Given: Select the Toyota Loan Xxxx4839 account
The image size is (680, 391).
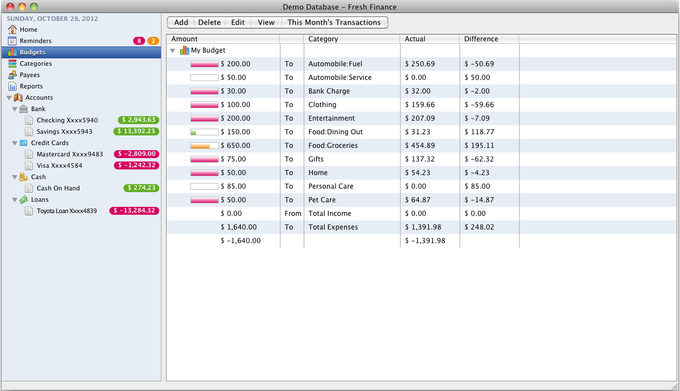Looking at the screenshot, I should pos(82,211).
